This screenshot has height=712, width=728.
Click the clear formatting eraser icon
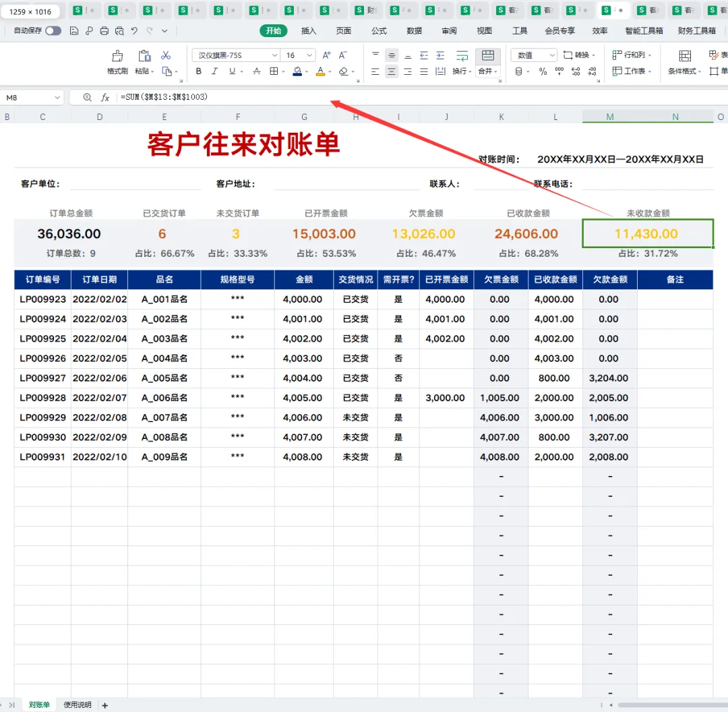[x=343, y=71]
